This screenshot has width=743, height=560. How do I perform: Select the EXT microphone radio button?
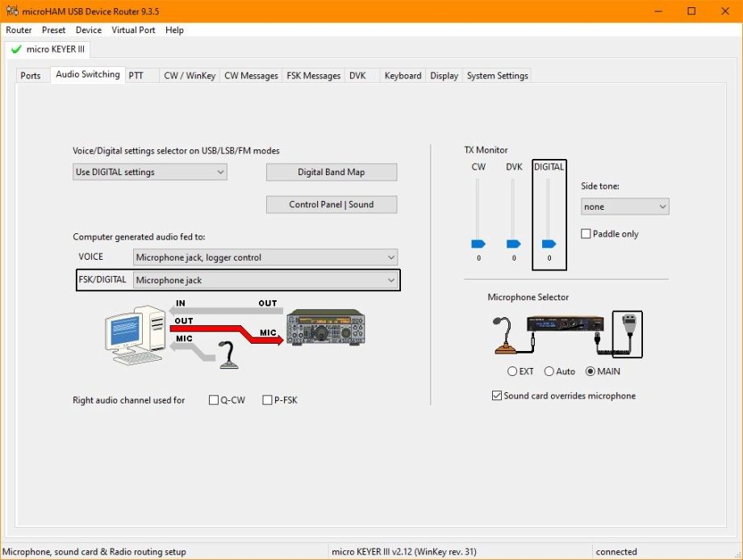pyautogui.click(x=512, y=372)
